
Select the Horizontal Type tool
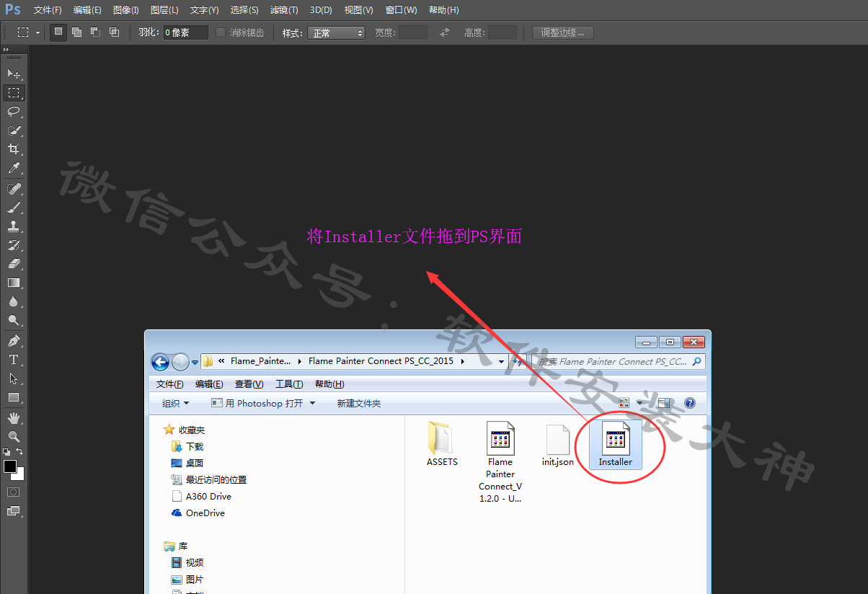(x=14, y=360)
